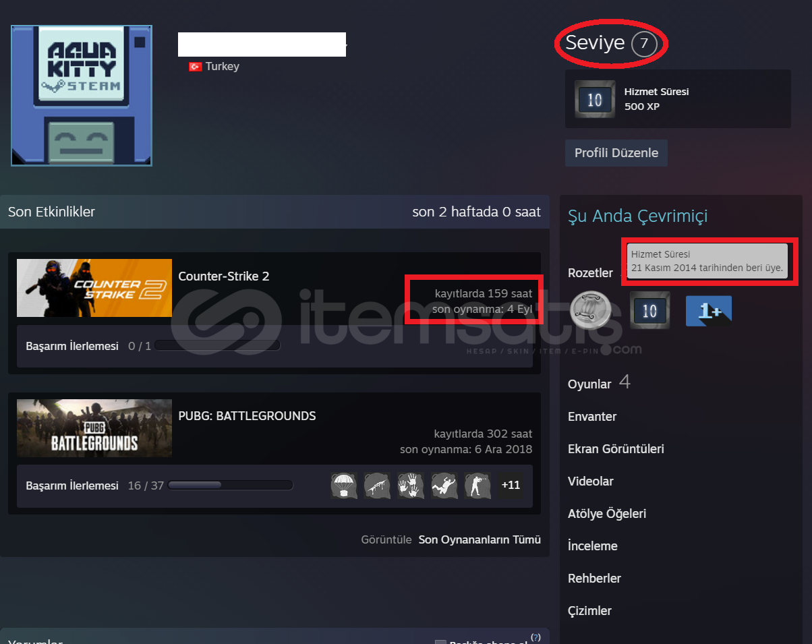This screenshot has height=644, width=812.
Task: Click the 10-year badge under Rozetler
Action: click(650, 310)
